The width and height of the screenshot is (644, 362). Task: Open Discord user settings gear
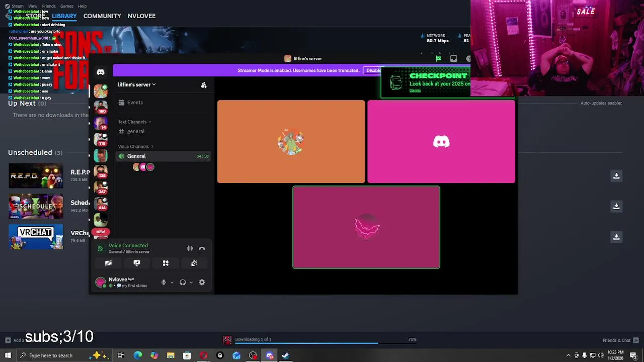click(202, 283)
